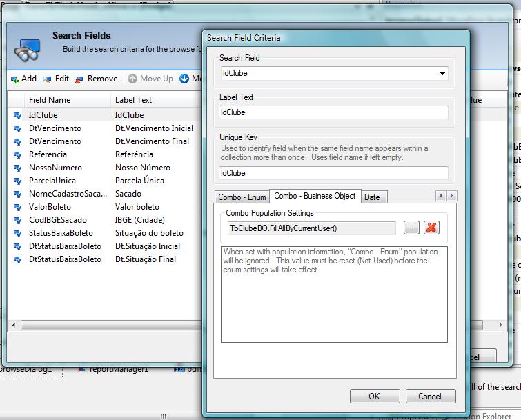Browse population settings with ellipsis button
This screenshot has height=420, width=521.
(411, 228)
